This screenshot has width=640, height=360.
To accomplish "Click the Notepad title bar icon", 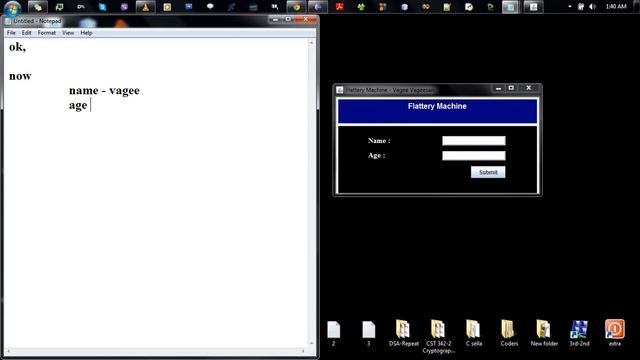I will pos(8,21).
